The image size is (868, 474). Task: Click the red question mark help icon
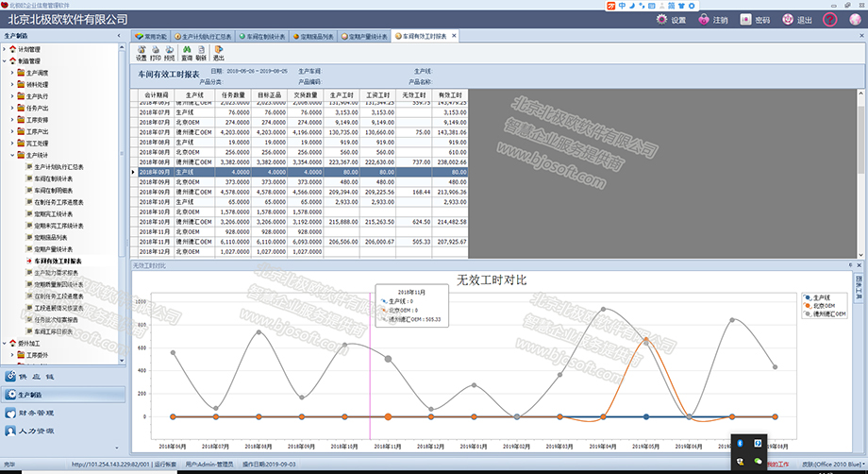click(829, 19)
